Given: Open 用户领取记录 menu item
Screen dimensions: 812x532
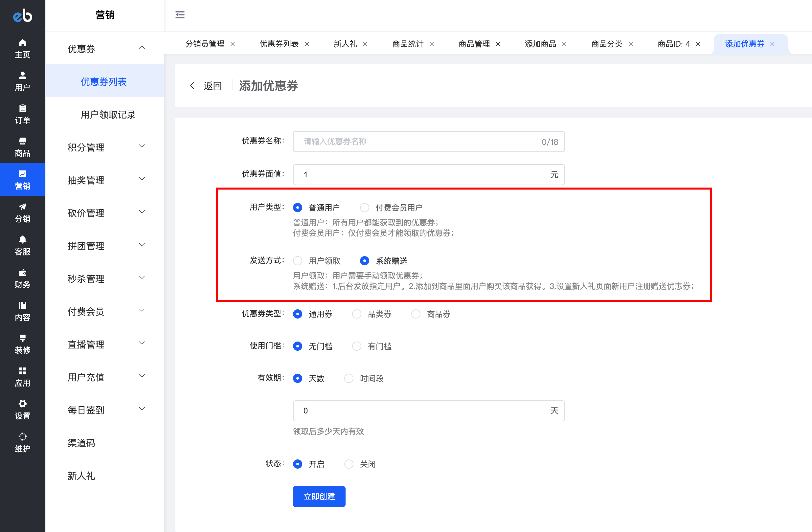Looking at the screenshot, I should click(x=108, y=115).
